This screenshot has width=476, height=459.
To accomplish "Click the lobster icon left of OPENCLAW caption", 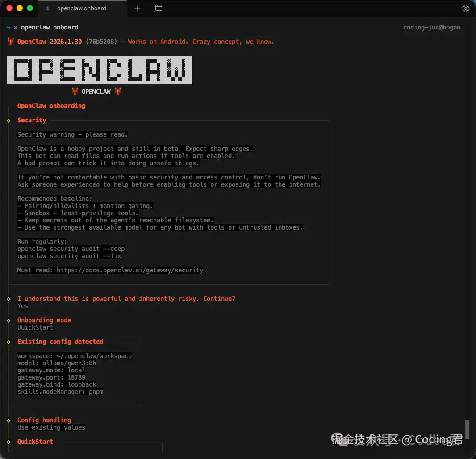I will (x=75, y=91).
